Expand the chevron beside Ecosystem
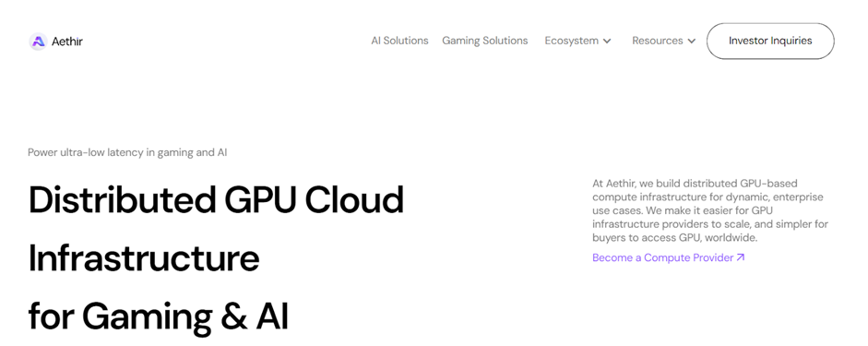This screenshot has height=346, width=868. pos(607,41)
